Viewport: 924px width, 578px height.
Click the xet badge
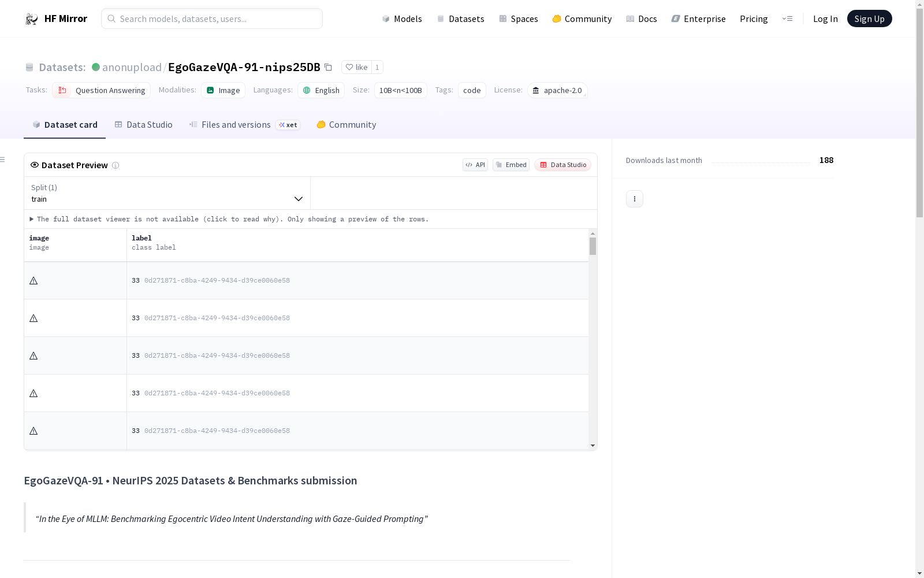pyautogui.click(x=288, y=125)
